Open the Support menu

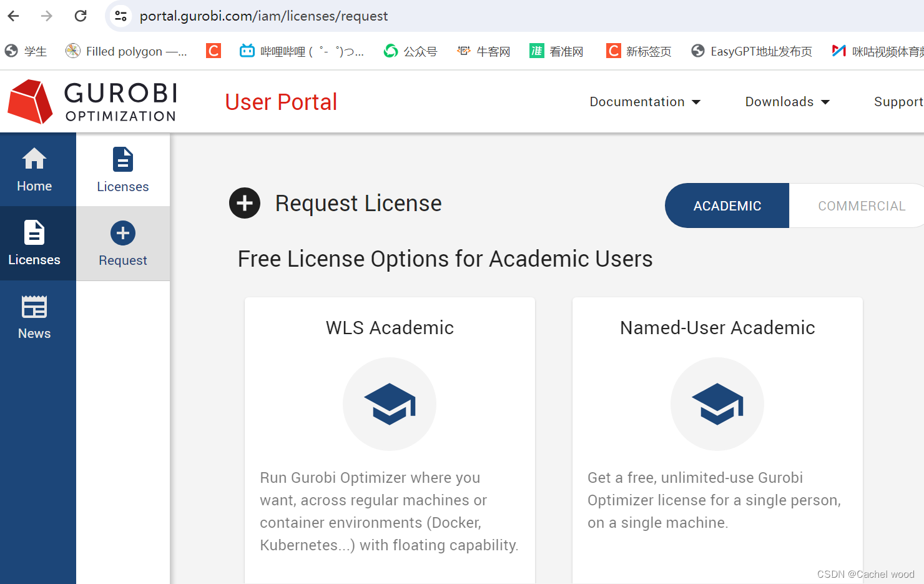(x=898, y=102)
